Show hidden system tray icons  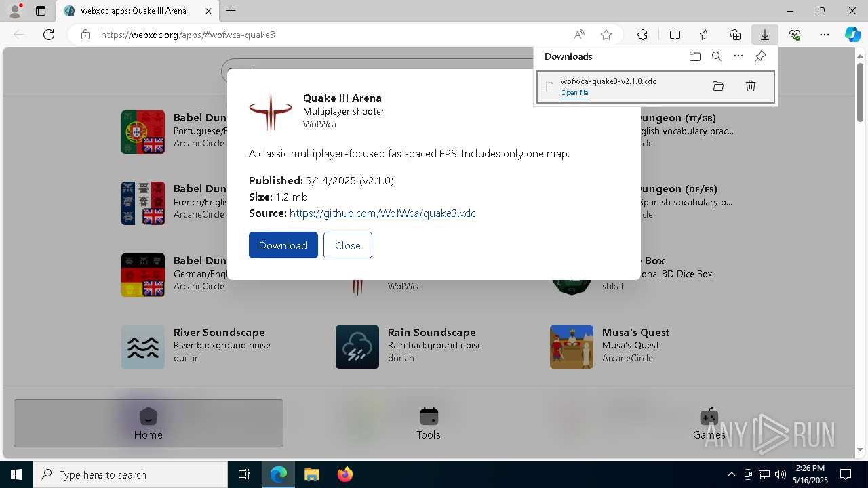[731, 474]
